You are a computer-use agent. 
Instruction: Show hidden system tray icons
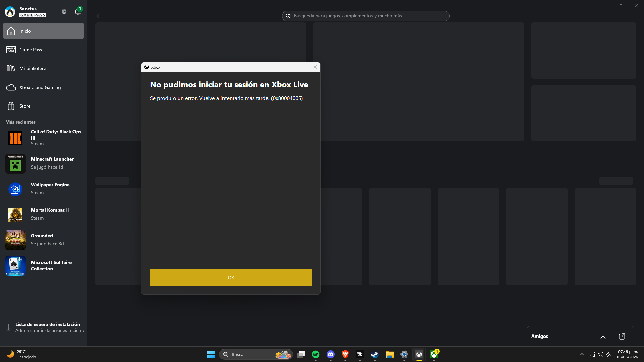[x=582, y=354]
